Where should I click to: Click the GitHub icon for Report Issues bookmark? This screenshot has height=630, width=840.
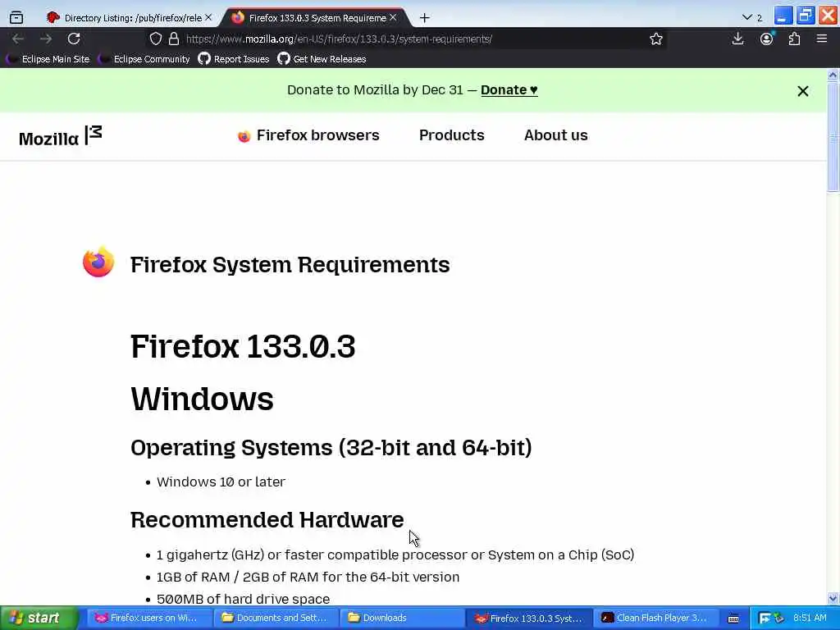pyautogui.click(x=204, y=58)
